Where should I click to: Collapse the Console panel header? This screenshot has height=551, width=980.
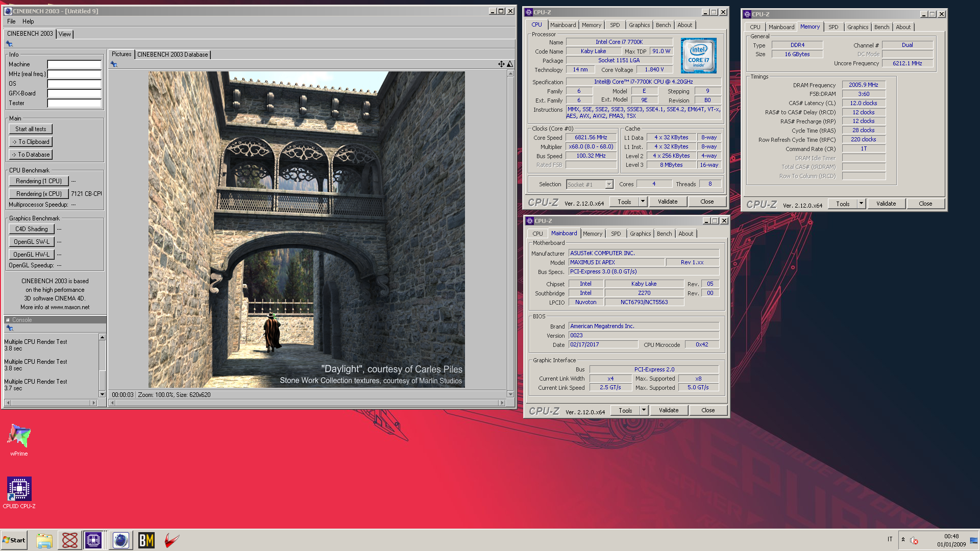coord(8,320)
